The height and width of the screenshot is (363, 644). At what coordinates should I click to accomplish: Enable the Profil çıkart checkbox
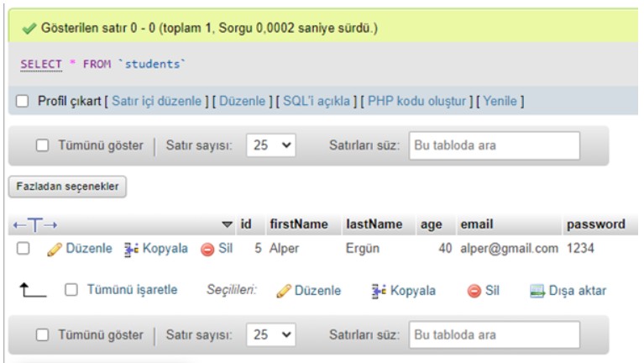pyautogui.click(x=24, y=102)
